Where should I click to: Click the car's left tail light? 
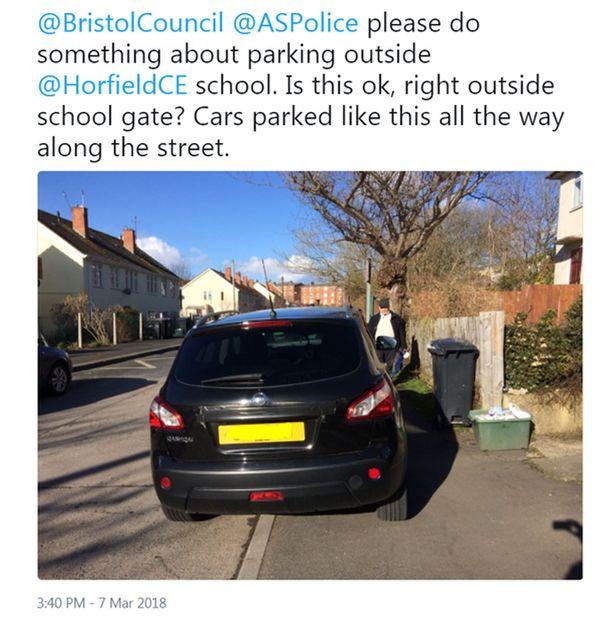166,412
